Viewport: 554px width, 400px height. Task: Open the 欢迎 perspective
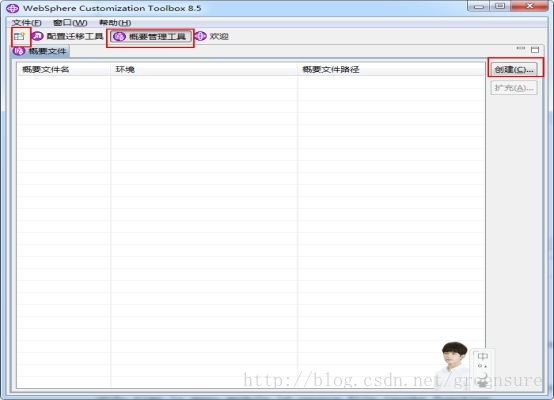point(212,36)
